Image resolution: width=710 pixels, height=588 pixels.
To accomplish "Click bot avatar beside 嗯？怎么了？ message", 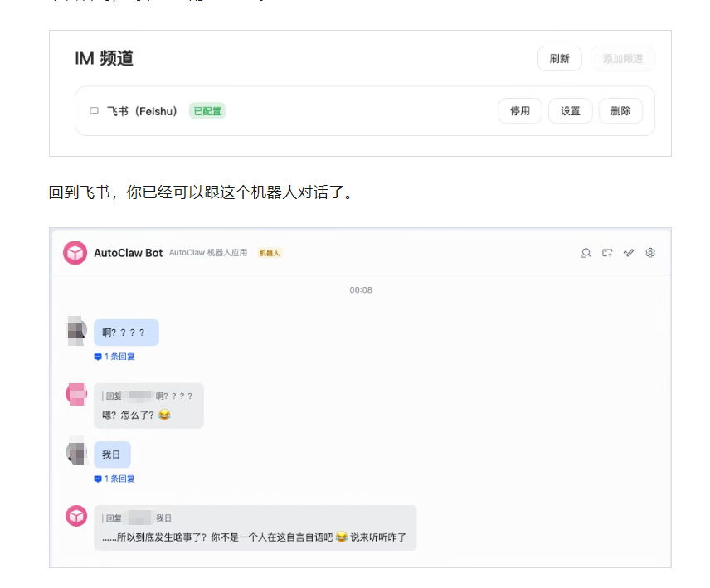I will (x=76, y=394).
